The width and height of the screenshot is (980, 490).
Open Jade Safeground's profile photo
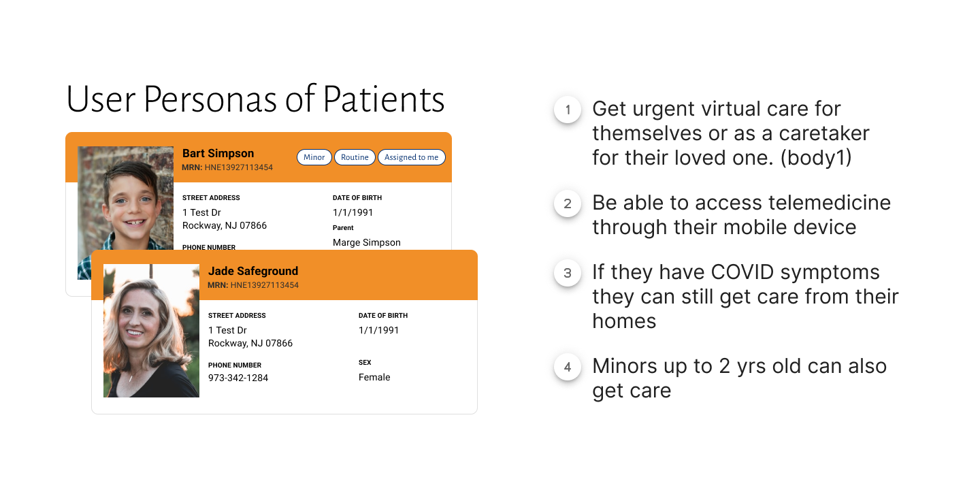(151, 331)
